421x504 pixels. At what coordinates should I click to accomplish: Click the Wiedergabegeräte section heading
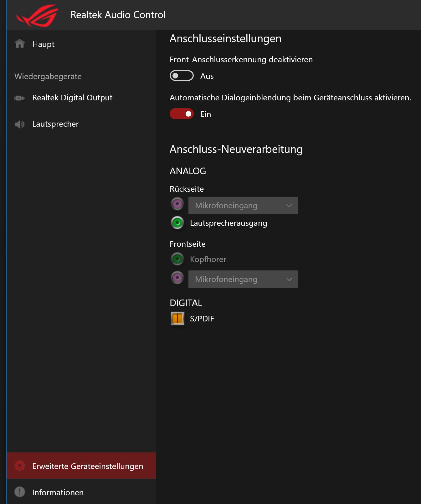pos(48,77)
